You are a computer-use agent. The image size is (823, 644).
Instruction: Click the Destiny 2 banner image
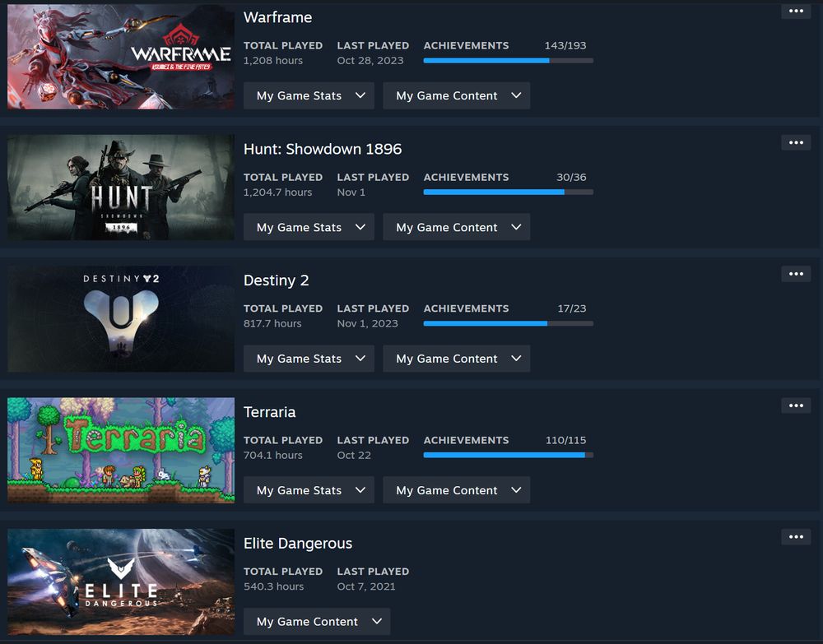click(x=121, y=319)
